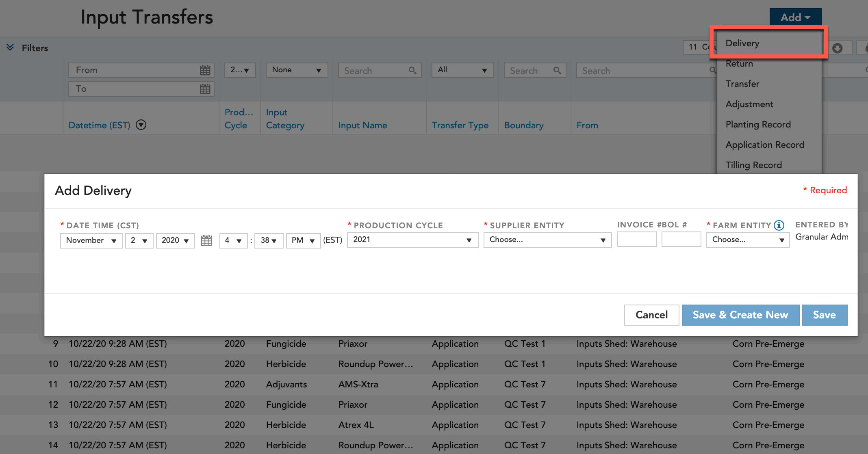This screenshot has height=454, width=868.
Task: Sort by Boundary column header
Action: [524, 125]
